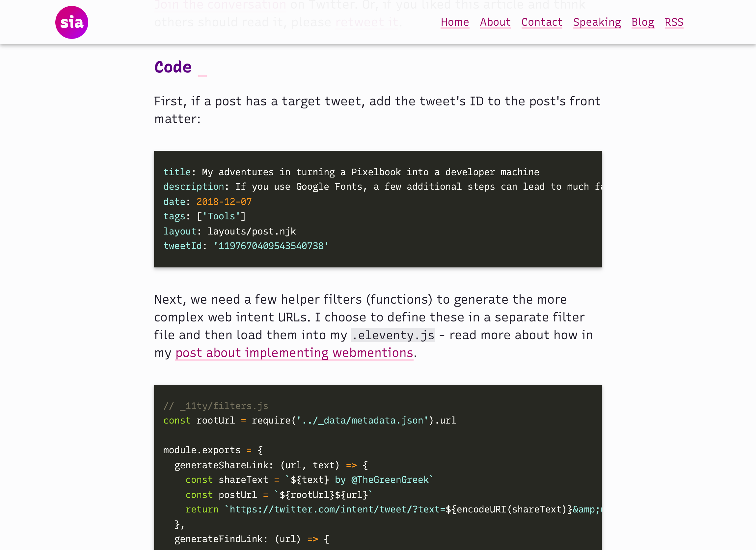Click the faded 'retweet it' link

[x=367, y=22]
